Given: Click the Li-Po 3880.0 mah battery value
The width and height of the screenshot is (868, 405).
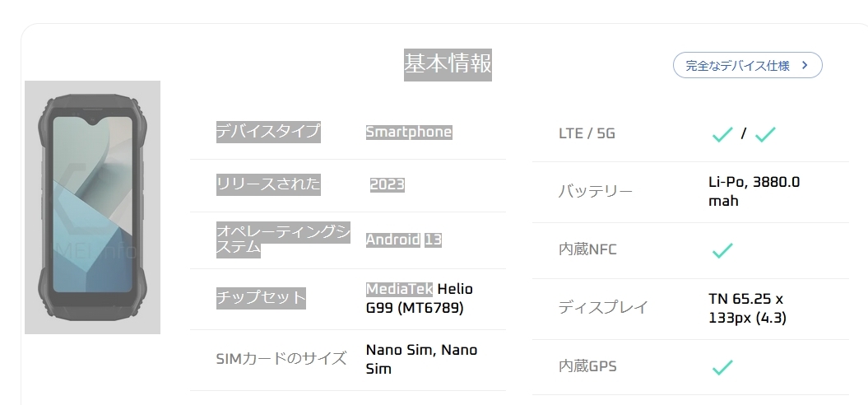Looking at the screenshot, I should (754, 191).
